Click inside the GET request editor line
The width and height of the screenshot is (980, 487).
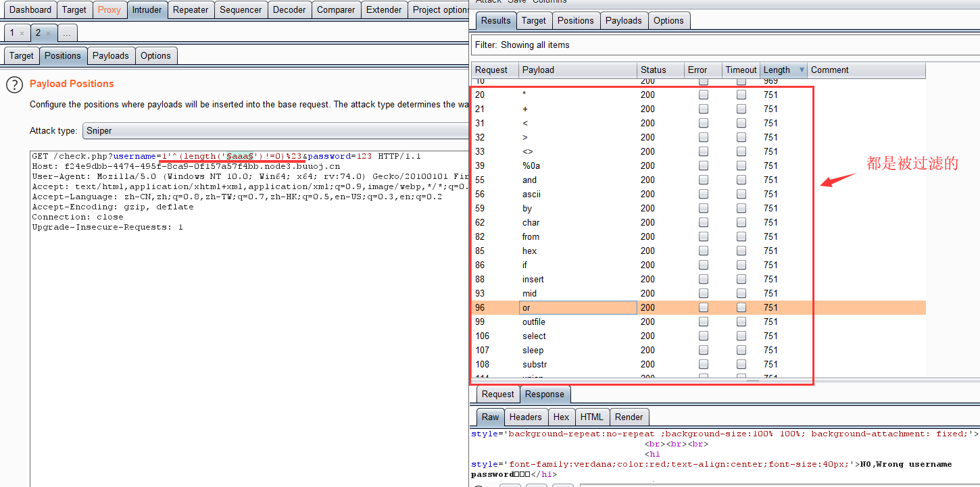point(226,156)
